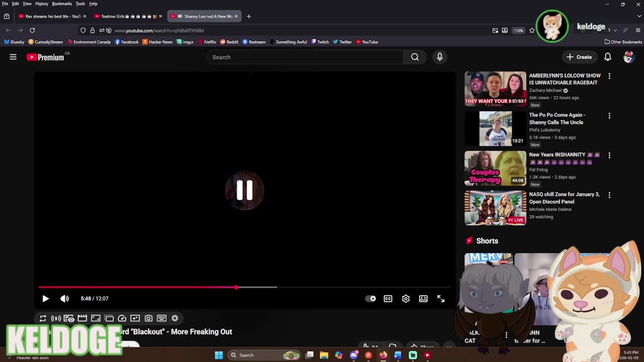Toggle the autoplay switch in the player
The width and height of the screenshot is (644, 362).
coord(370,299)
